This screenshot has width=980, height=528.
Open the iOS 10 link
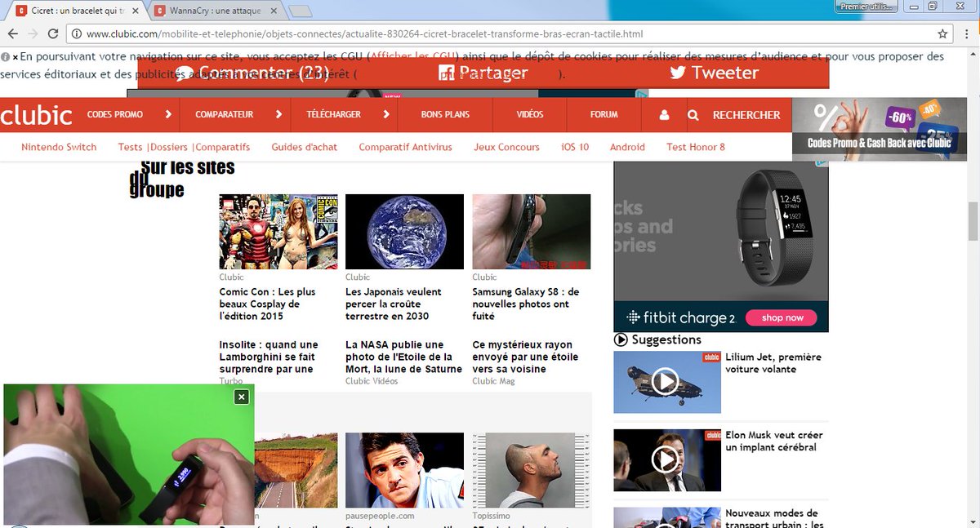point(575,147)
